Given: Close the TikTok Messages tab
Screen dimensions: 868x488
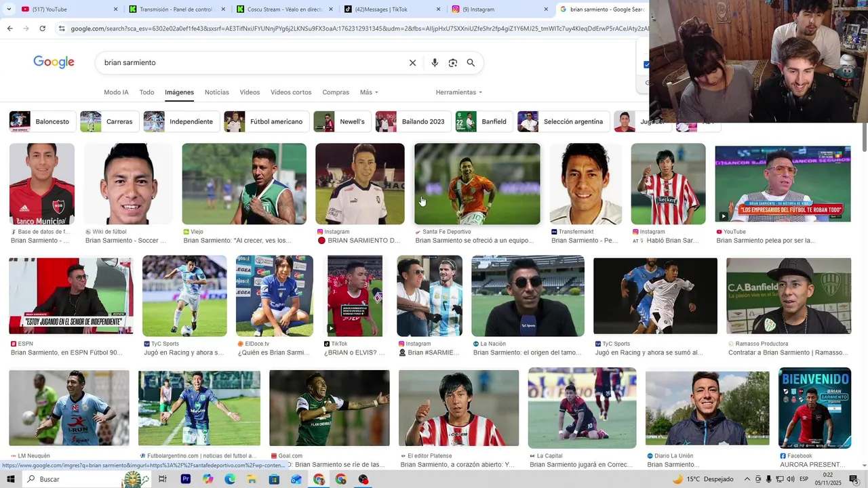Looking at the screenshot, I should (438, 9).
